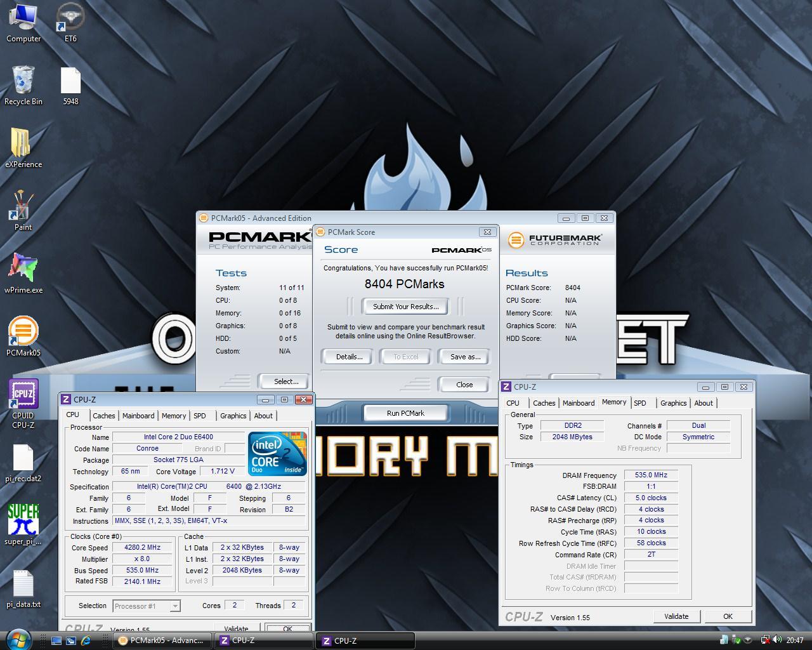
Task: Switch to Mainboard tab in left CPU-Z window
Action: point(138,416)
